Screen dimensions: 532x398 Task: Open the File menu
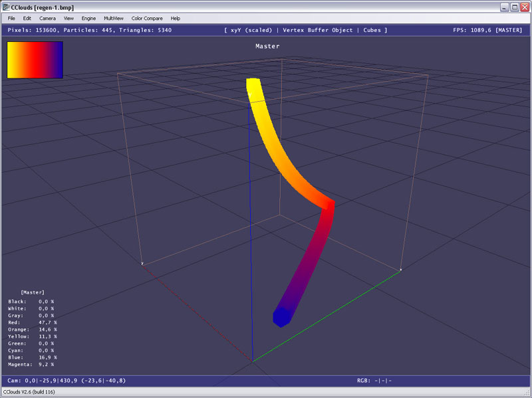11,18
